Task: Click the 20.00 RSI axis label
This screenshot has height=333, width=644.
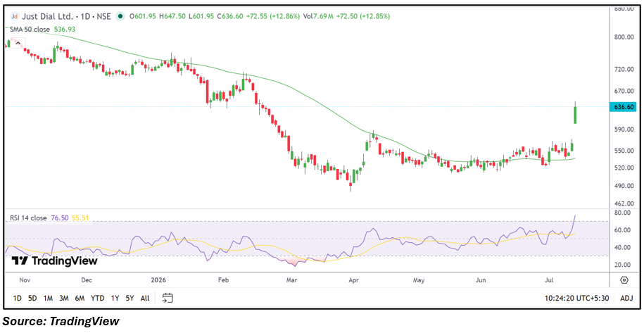Action: click(x=623, y=265)
